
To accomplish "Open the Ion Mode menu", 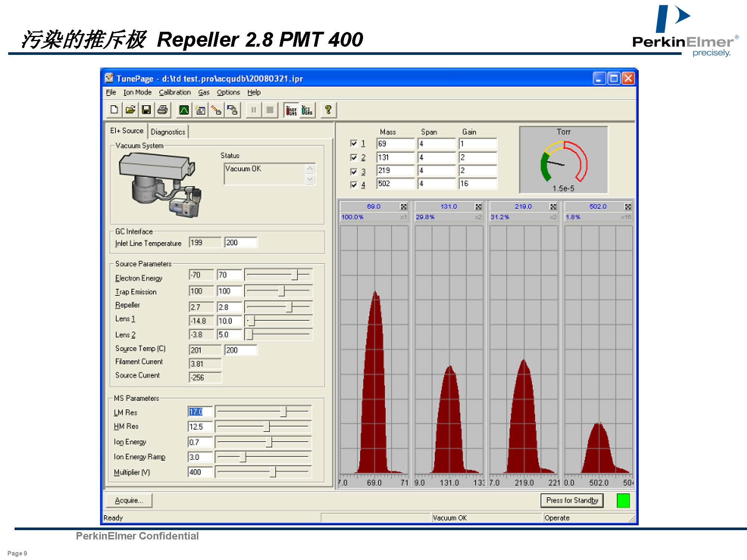I will 137,92.
